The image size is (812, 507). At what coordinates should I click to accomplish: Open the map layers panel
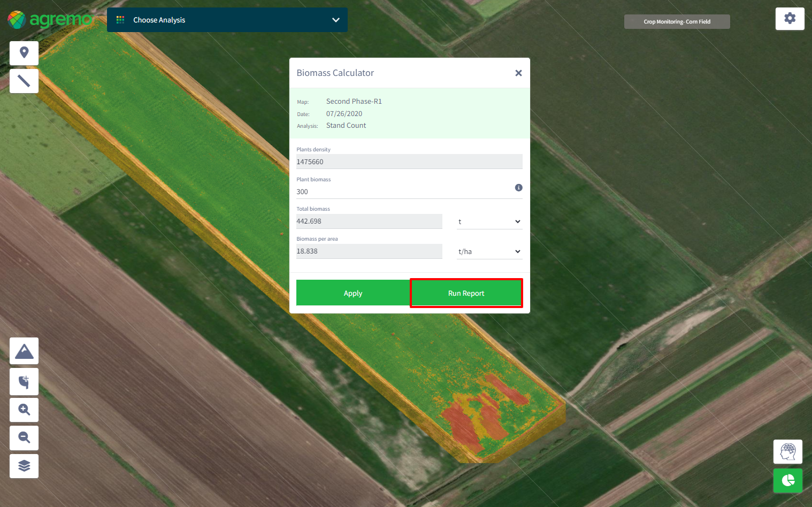24,466
